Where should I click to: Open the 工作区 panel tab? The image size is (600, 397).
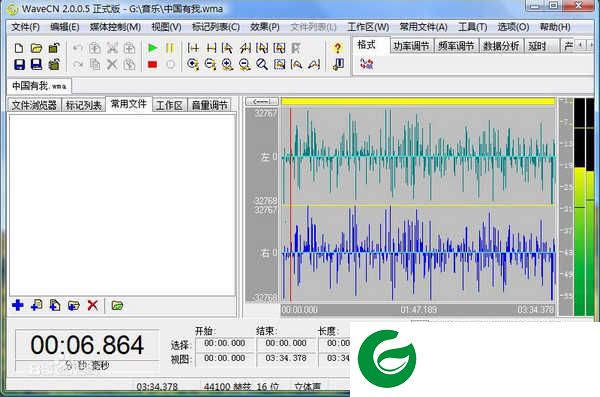169,105
